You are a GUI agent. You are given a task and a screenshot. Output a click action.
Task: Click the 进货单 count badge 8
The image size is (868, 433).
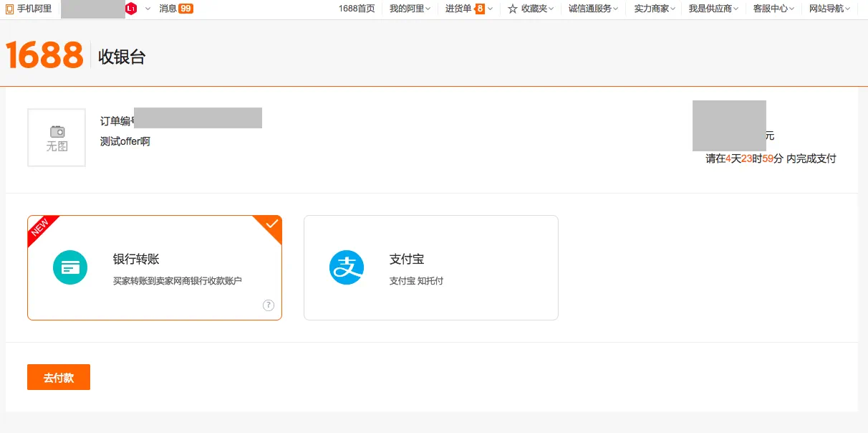pyautogui.click(x=480, y=9)
